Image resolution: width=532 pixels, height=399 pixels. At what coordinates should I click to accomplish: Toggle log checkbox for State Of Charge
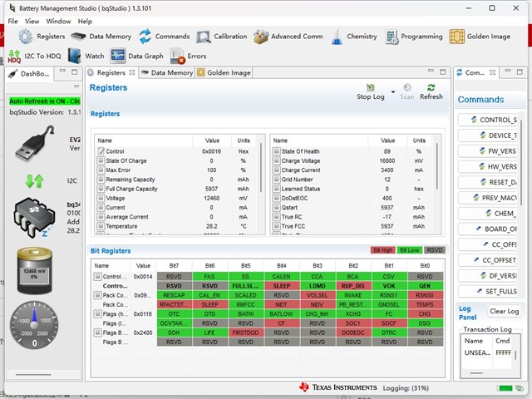(x=101, y=160)
